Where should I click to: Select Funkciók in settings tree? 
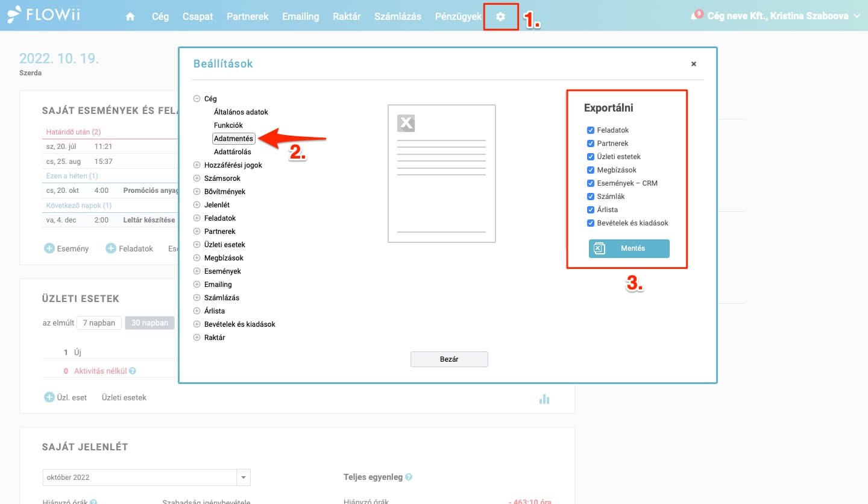pos(228,125)
